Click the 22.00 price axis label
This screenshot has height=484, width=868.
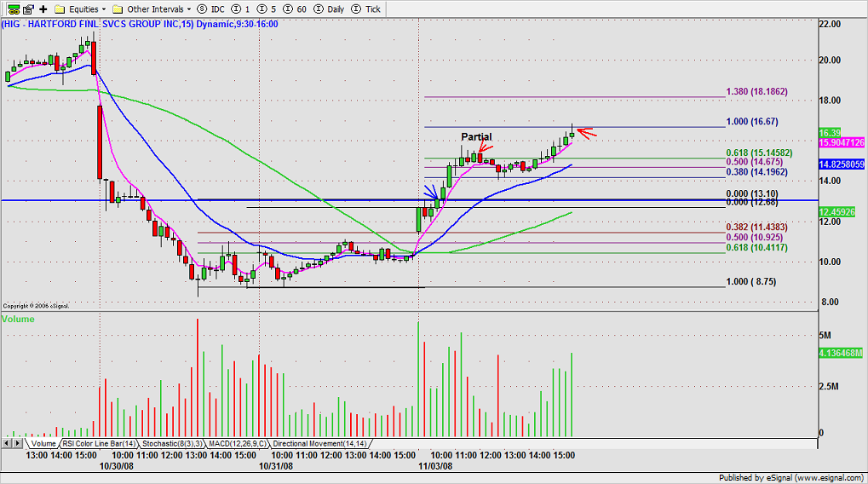coord(830,25)
